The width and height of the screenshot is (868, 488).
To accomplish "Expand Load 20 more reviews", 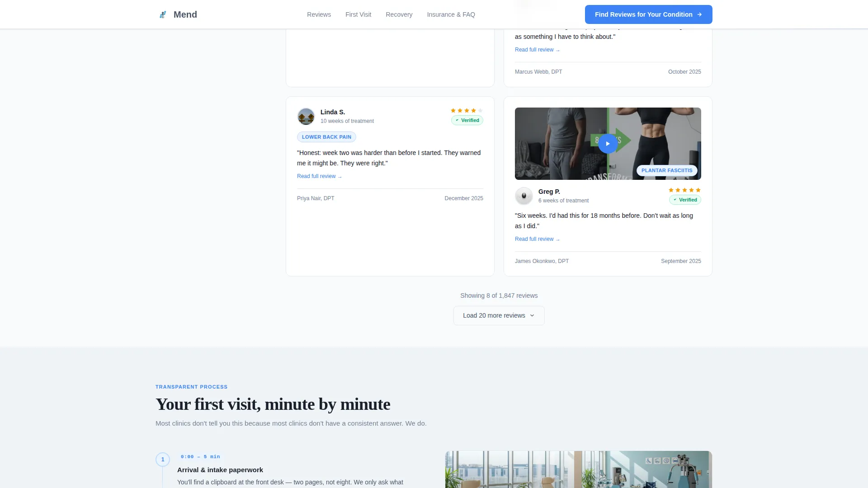I will (x=499, y=315).
